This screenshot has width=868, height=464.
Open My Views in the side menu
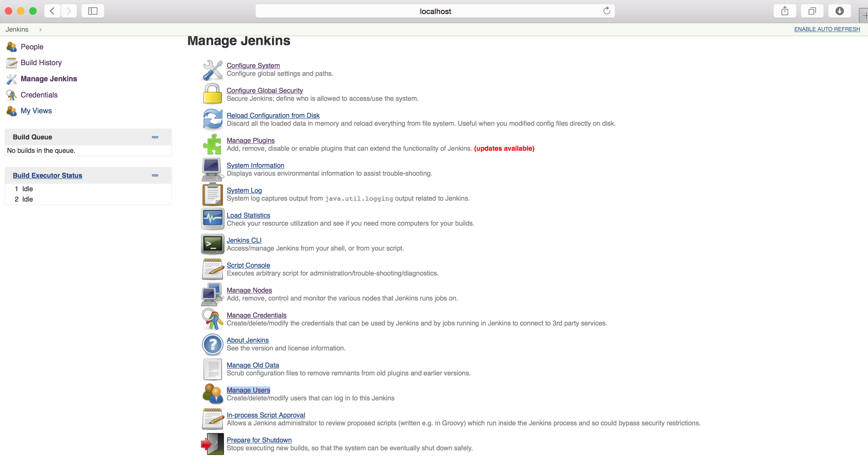coord(37,111)
